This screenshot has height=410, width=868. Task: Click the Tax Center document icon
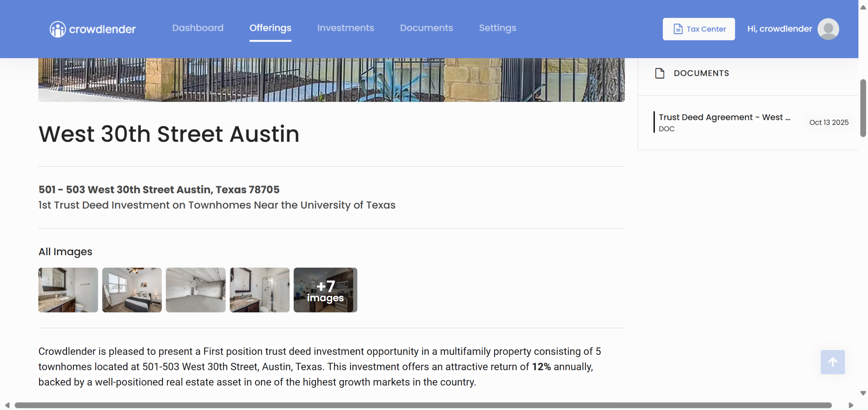[x=678, y=29]
